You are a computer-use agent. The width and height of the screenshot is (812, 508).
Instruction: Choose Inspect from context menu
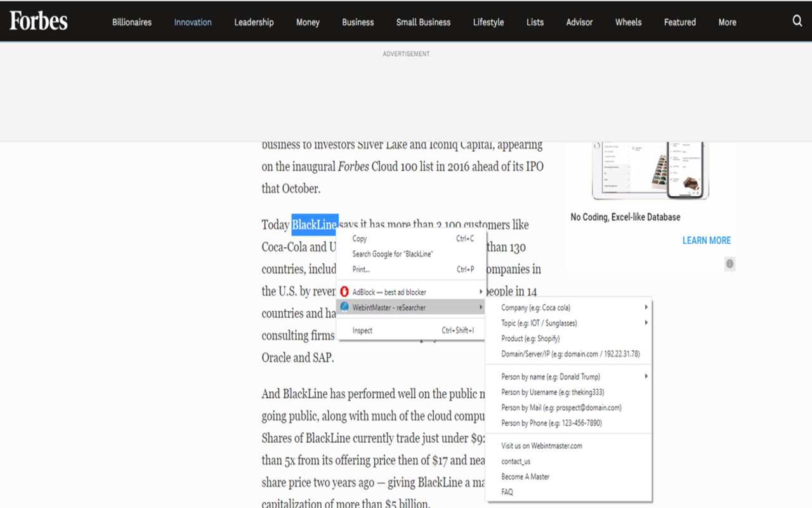412,330
